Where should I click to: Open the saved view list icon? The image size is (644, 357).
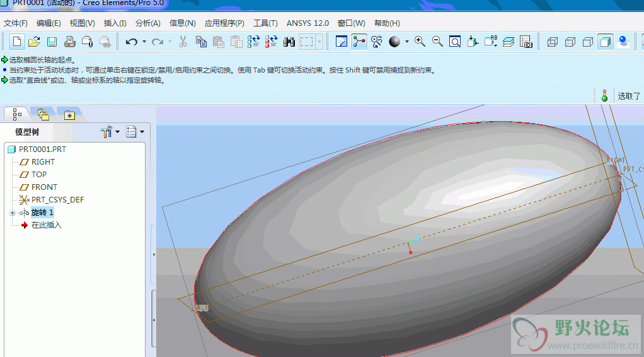(491, 42)
